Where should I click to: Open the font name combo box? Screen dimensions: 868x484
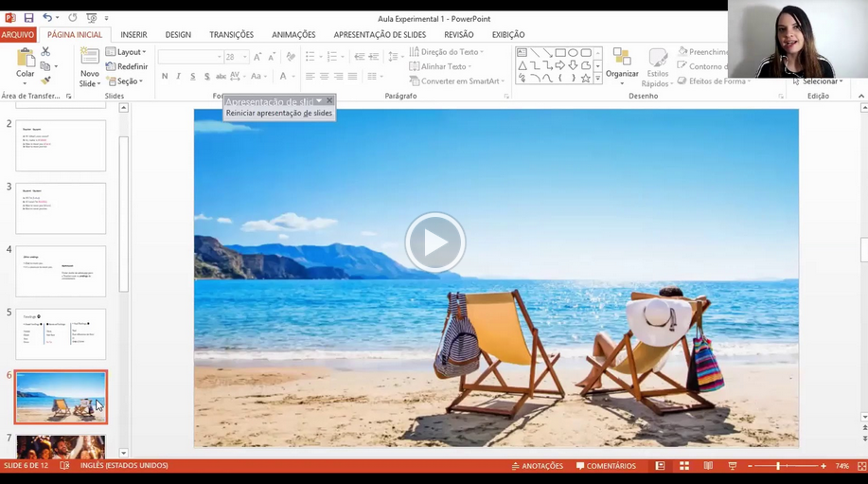[190, 57]
